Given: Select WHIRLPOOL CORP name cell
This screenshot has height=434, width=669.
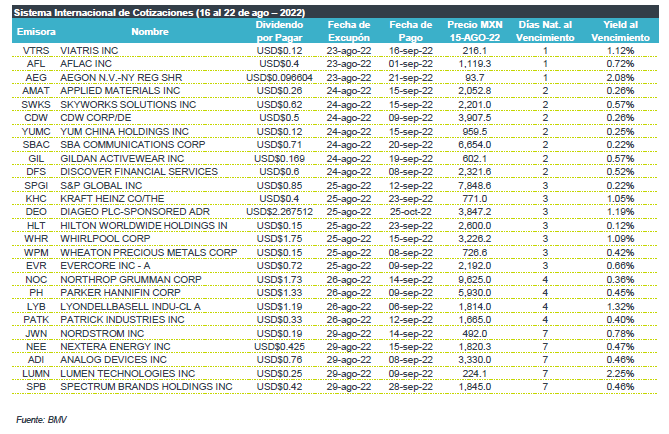Looking at the screenshot, I should [x=105, y=239].
